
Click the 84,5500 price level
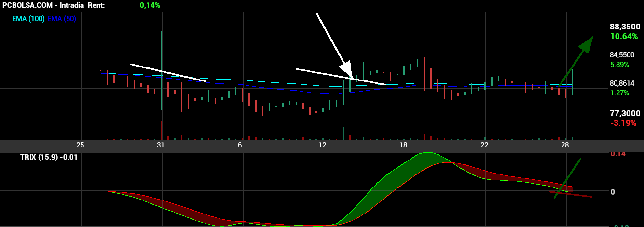click(x=622, y=55)
